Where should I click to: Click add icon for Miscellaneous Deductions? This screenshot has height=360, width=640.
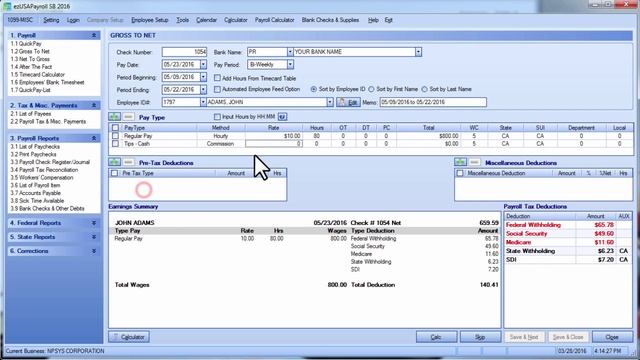pyautogui.click(x=460, y=162)
